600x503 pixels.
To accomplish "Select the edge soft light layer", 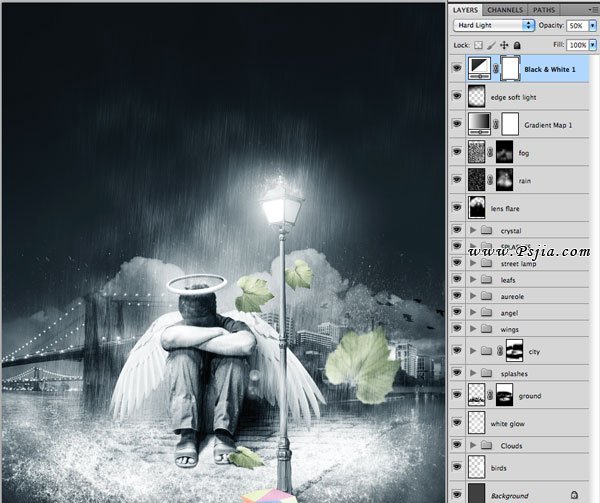I will (x=530, y=97).
